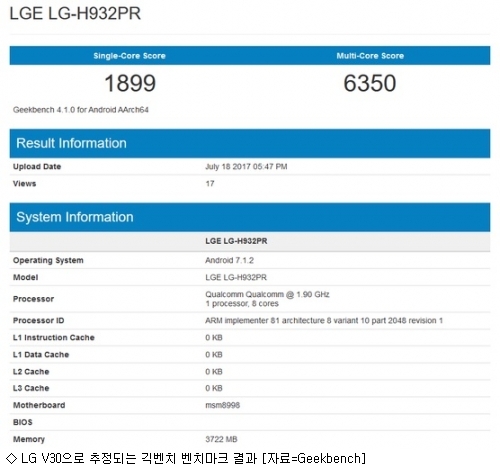Select the Upload Date row value
Image resolution: width=500 pixels, height=470 pixels.
(246, 167)
